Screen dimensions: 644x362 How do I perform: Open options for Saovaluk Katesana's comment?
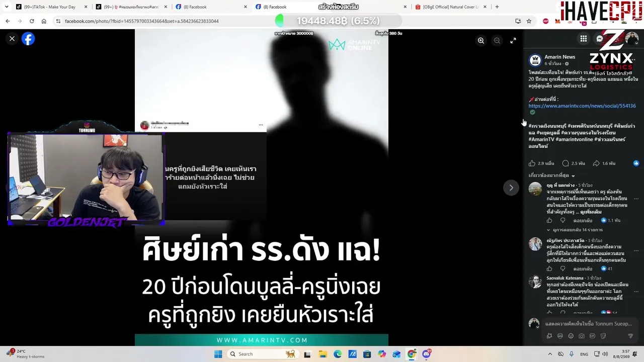tap(636, 291)
